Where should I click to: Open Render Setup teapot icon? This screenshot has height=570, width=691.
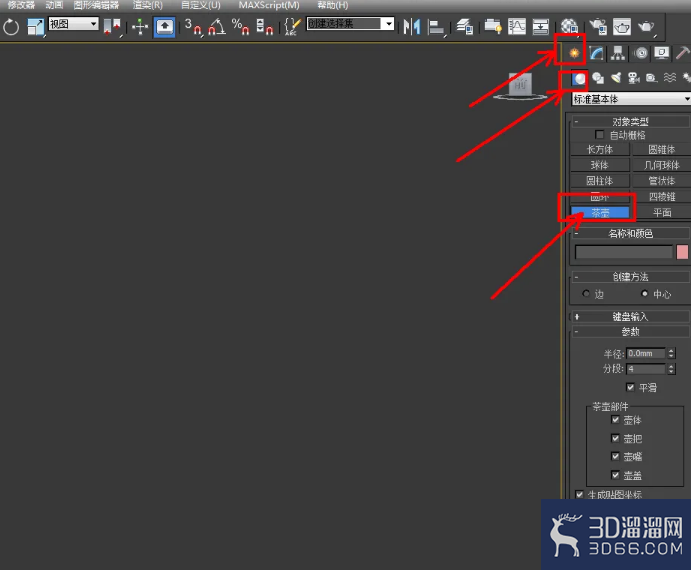598,27
